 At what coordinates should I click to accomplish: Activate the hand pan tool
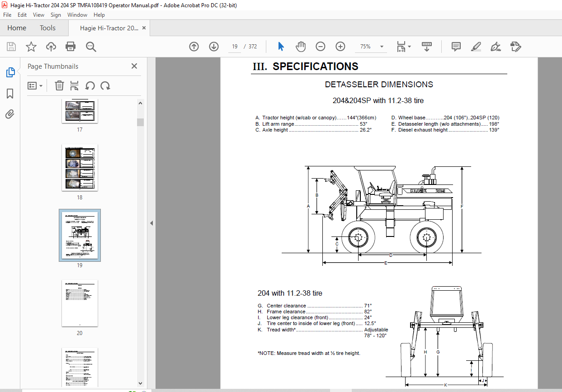pyautogui.click(x=301, y=47)
